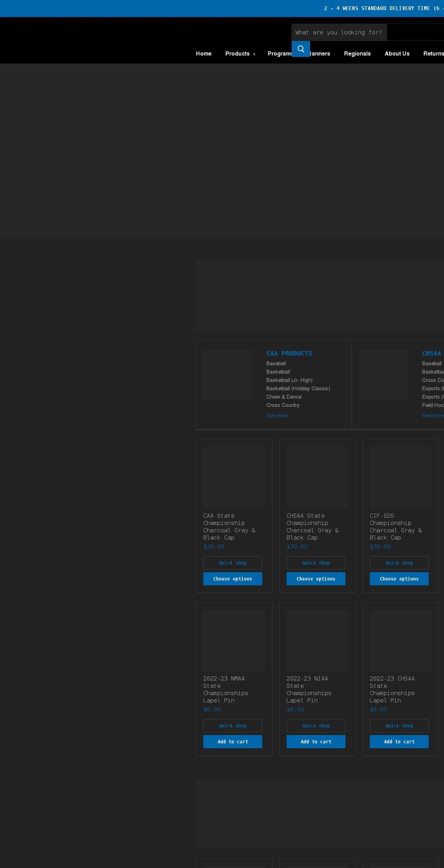Open 2022-23 NIAA Lapel Pin product image

[317, 641]
